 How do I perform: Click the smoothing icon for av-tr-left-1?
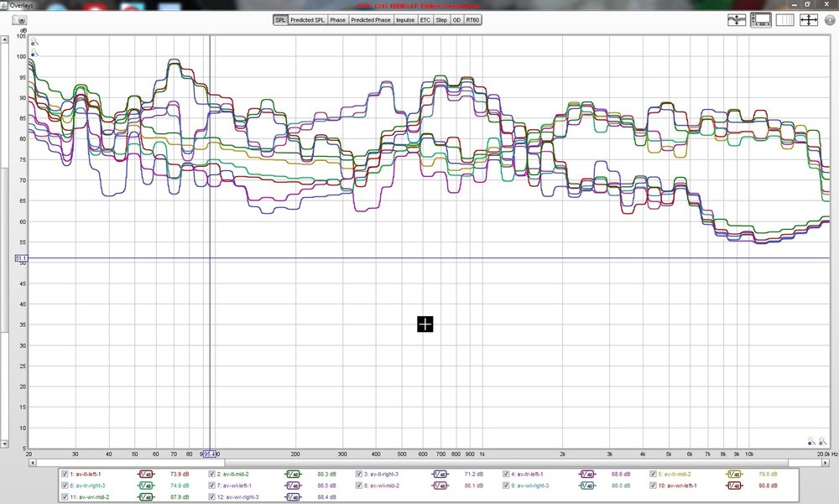(587, 474)
